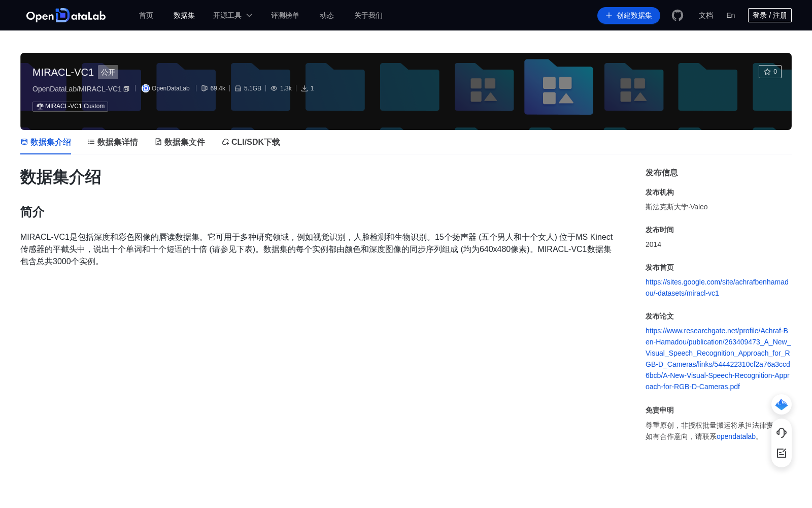Click the 69.4k files count icon

(x=205, y=88)
